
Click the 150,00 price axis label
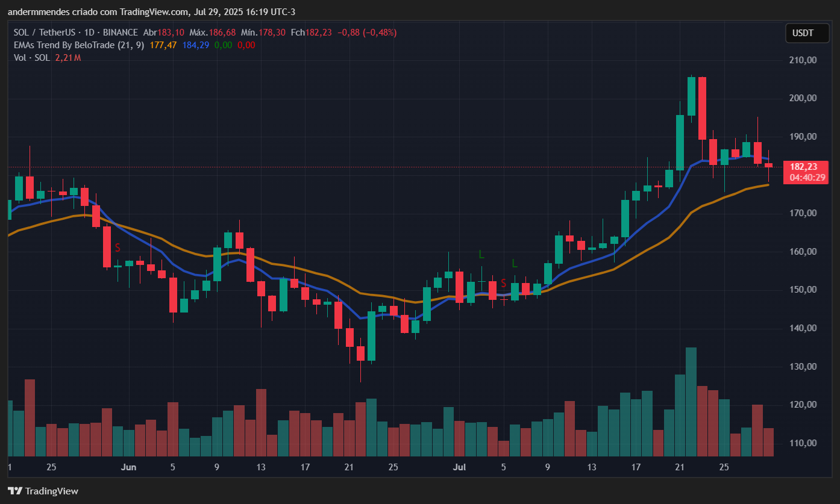(803, 290)
